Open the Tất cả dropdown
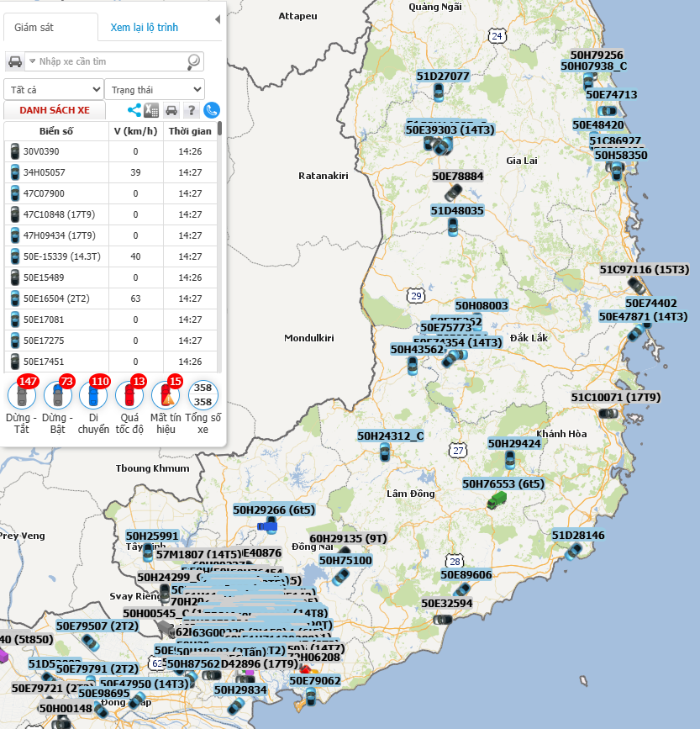 (x=54, y=89)
